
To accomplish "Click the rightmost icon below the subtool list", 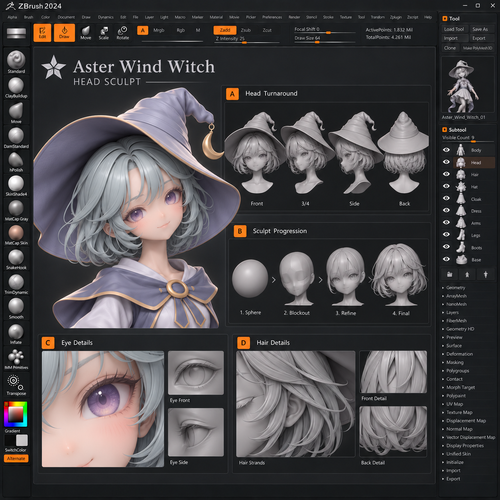I will tap(486, 274).
